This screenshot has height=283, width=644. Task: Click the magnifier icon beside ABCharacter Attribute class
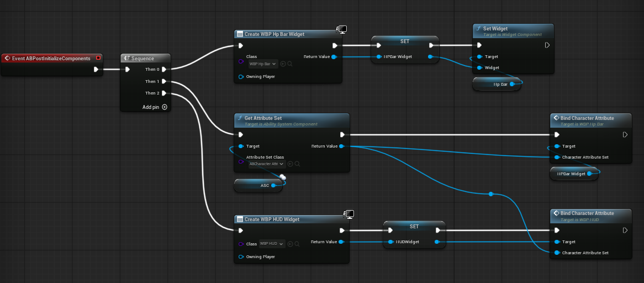(x=297, y=164)
